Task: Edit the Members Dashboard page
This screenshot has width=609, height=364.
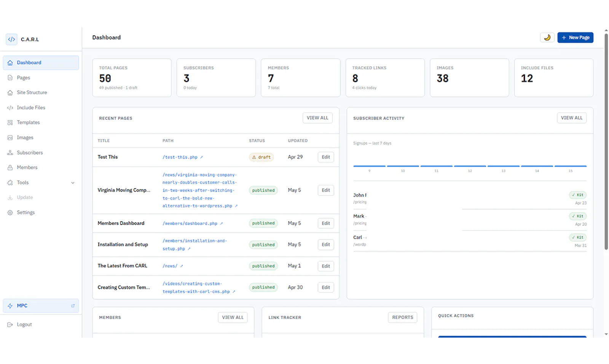Action: pos(326,223)
